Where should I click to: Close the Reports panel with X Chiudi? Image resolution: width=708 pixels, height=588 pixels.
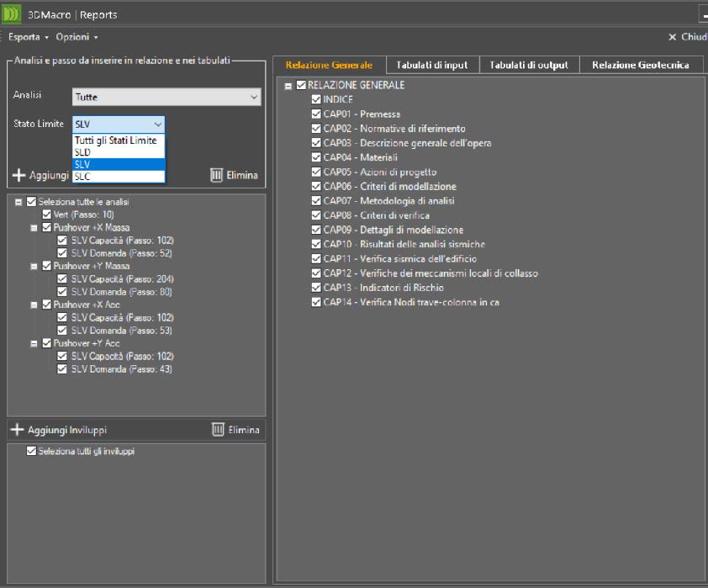click(x=686, y=37)
